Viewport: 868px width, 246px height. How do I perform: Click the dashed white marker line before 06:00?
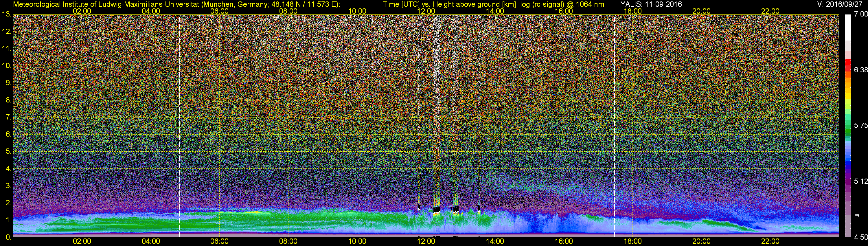pos(179,126)
